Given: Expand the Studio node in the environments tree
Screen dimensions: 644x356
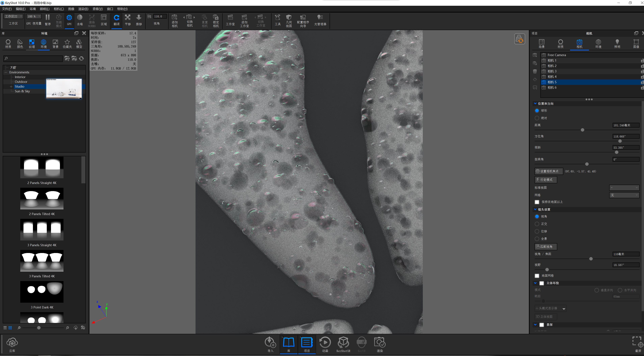Looking at the screenshot, I should [11, 86].
